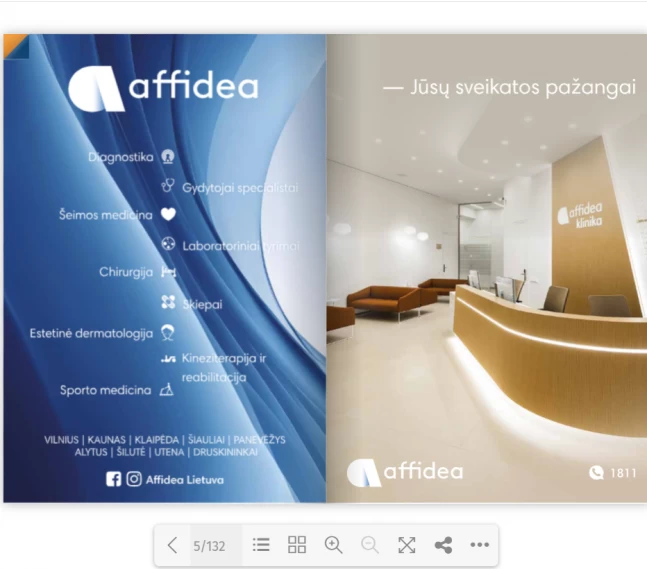
Task: Click the 5/132 page number field
Action: tap(216, 546)
